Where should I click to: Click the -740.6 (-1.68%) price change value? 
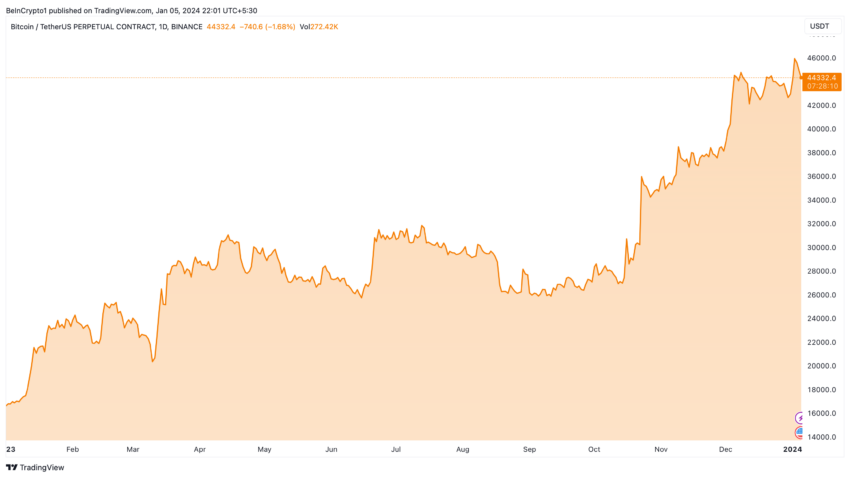click(267, 27)
